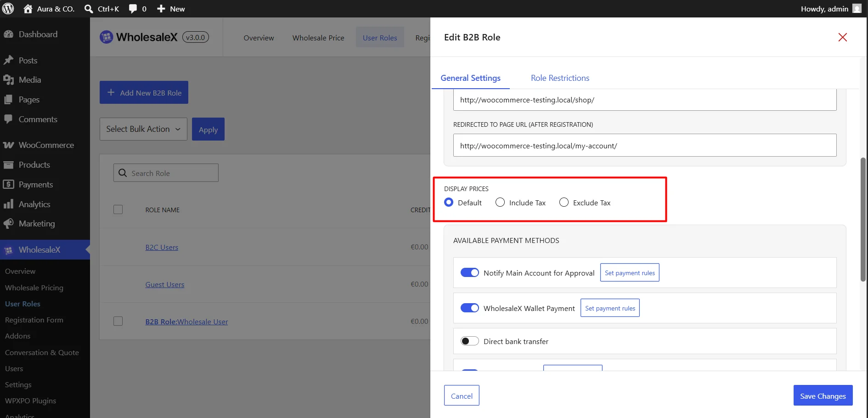Image resolution: width=868 pixels, height=418 pixels.
Task: Open the Payments icon in sidebar
Action: 8,185
